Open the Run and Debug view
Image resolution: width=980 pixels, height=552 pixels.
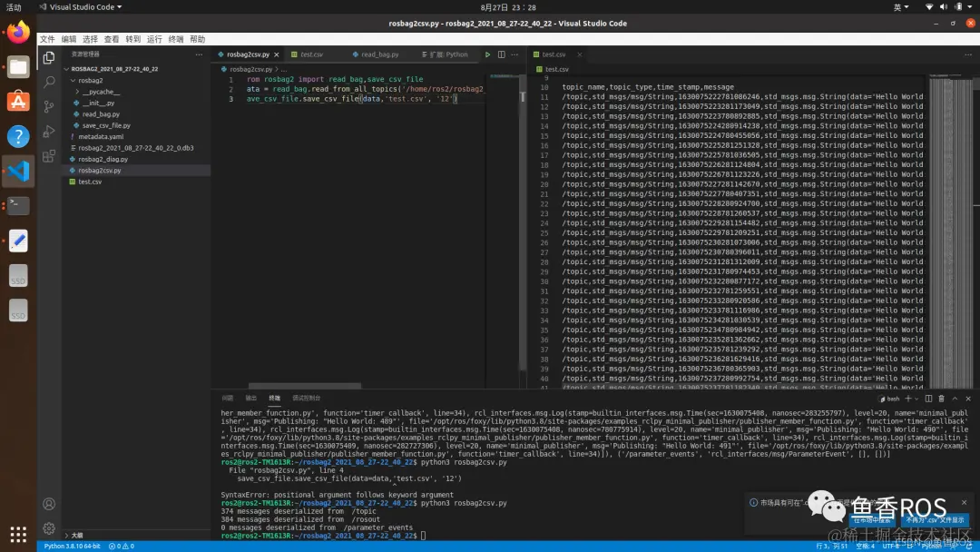pyautogui.click(x=49, y=132)
